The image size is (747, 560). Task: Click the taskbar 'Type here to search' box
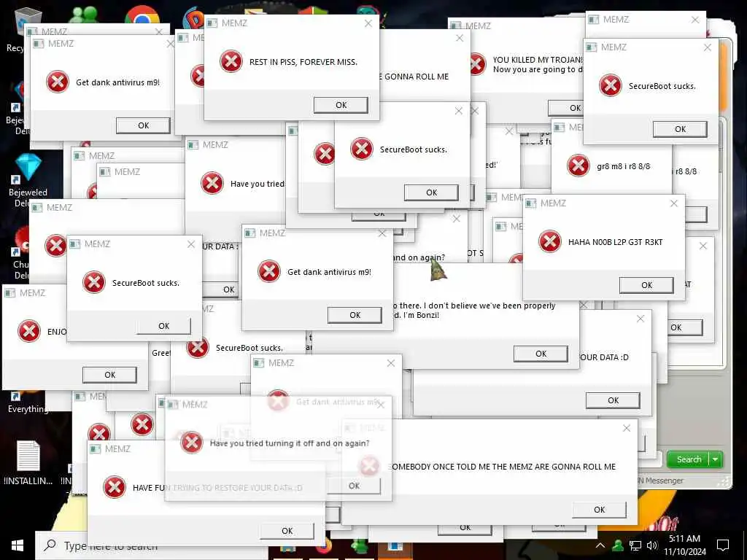coord(152,545)
